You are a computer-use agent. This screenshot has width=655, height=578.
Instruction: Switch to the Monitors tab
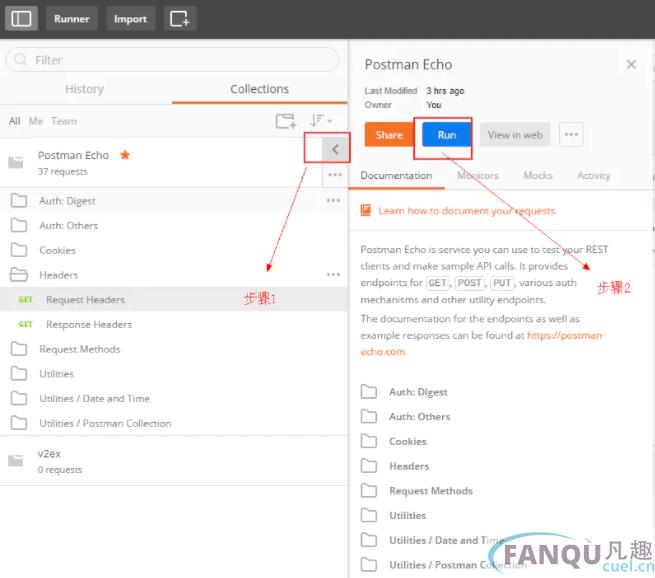[x=478, y=175]
